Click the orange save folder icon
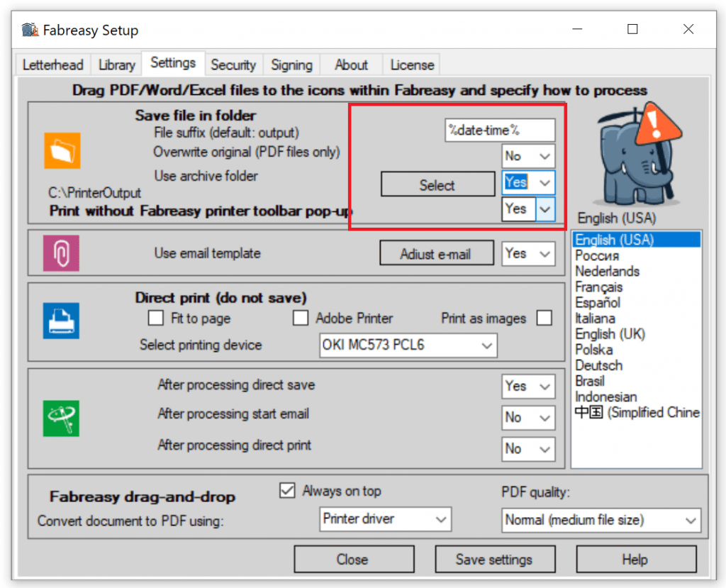This screenshot has width=726, height=588. [x=62, y=150]
